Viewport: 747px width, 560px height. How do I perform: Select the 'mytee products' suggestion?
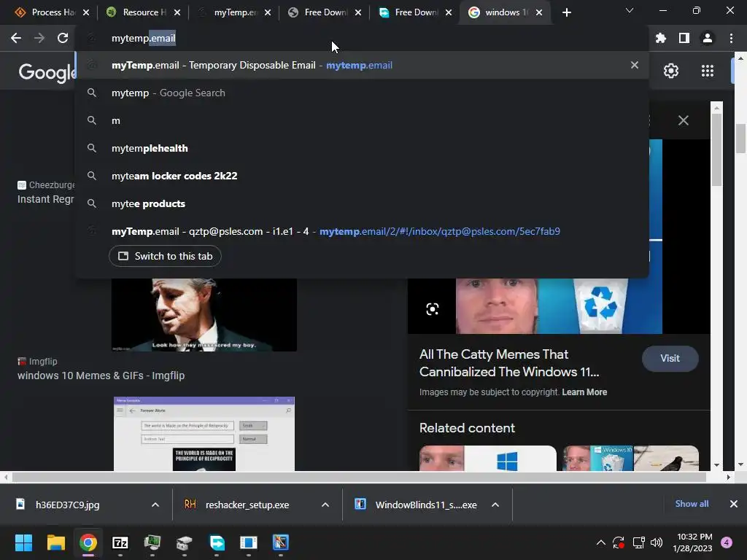[362, 203]
